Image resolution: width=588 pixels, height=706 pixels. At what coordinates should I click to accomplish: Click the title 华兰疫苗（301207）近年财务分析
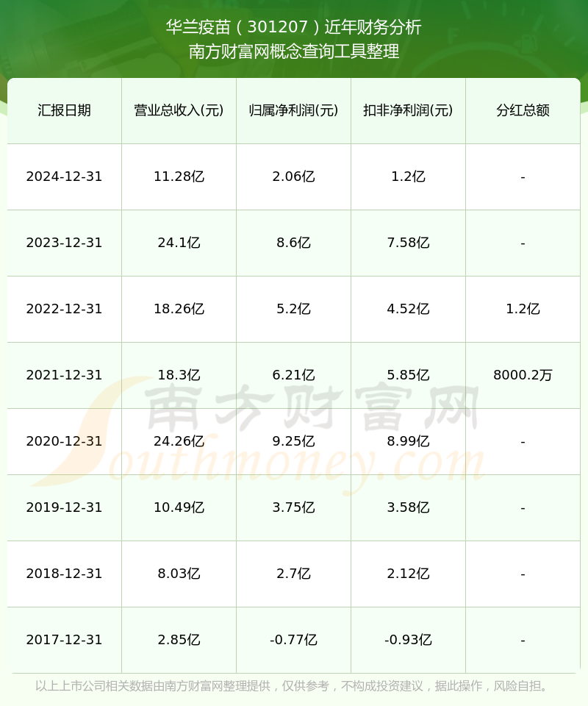click(x=294, y=27)
